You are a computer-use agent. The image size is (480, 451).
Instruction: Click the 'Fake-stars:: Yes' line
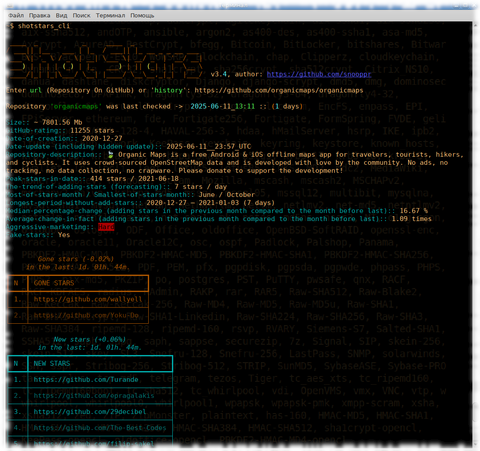tap(38, 235)
